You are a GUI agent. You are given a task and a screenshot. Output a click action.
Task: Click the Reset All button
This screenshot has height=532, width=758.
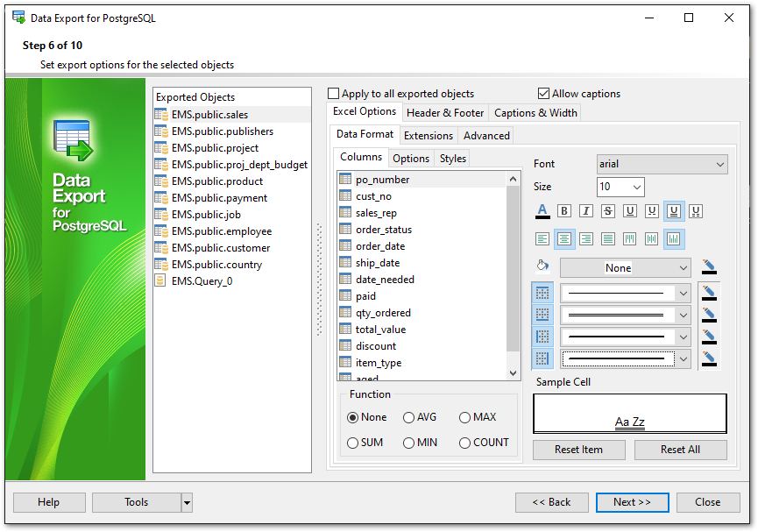click(680, 450)
